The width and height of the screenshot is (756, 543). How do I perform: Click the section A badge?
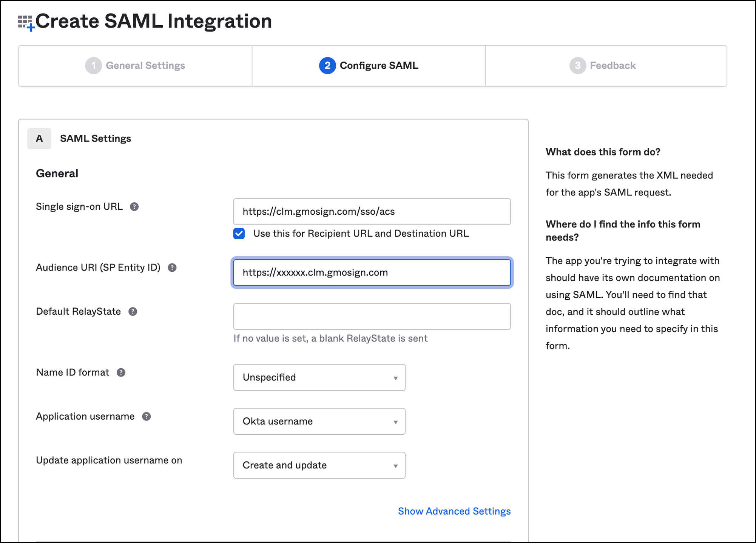[39, 138]
